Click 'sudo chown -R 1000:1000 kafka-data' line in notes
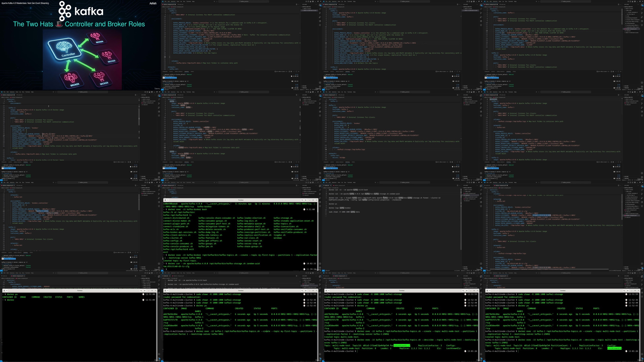The image size is (644, 362). pos(344,212)
